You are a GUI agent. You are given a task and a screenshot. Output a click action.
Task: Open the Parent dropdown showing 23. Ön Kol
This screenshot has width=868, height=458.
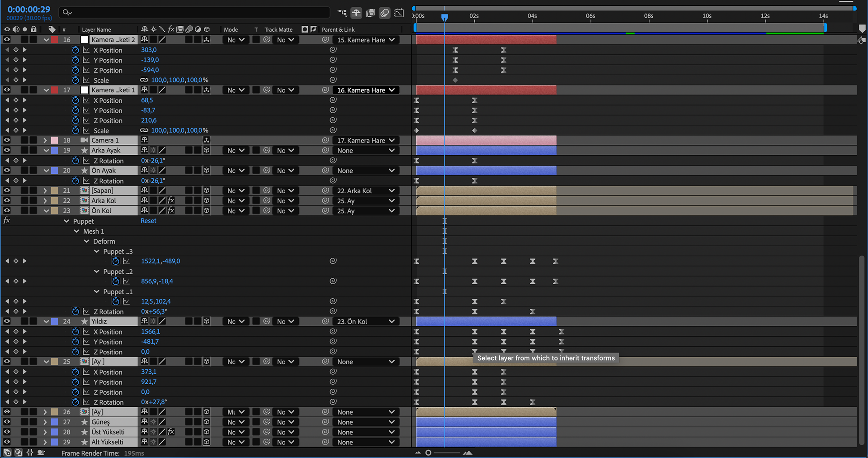click(365, 321)
